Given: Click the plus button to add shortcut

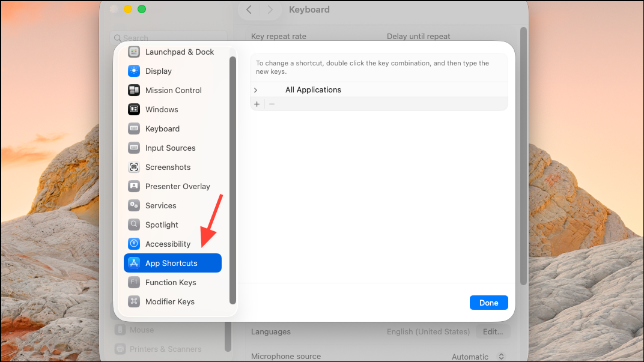Looking at the screenshot, I should [x=257, y=104].
